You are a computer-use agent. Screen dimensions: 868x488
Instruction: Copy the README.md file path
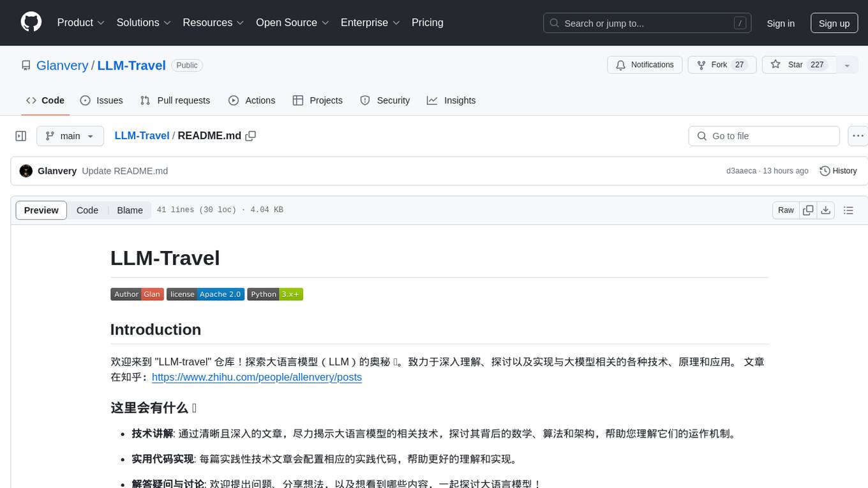pyautogui.click(x=251, y=135)
